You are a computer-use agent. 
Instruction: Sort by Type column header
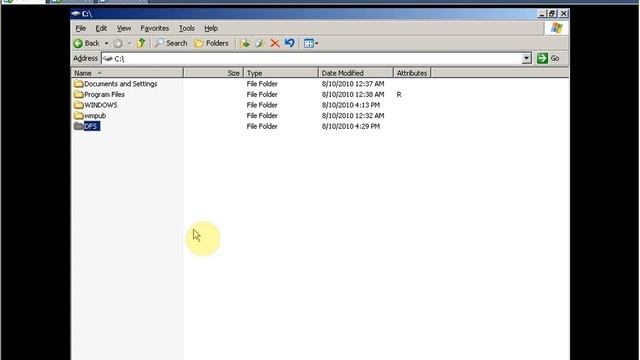point(281,73)
